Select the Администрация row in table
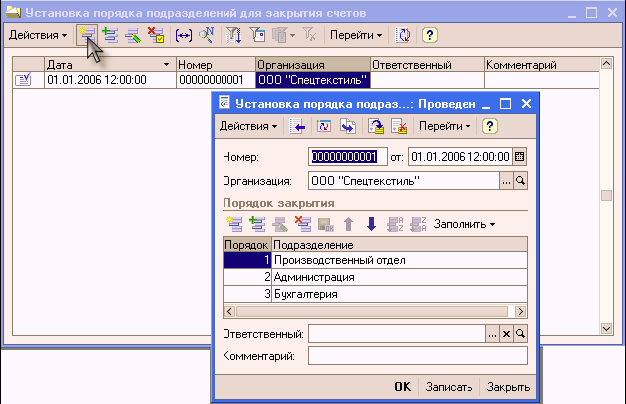Screen dimensions: 626x404 [x=375, y=277]
